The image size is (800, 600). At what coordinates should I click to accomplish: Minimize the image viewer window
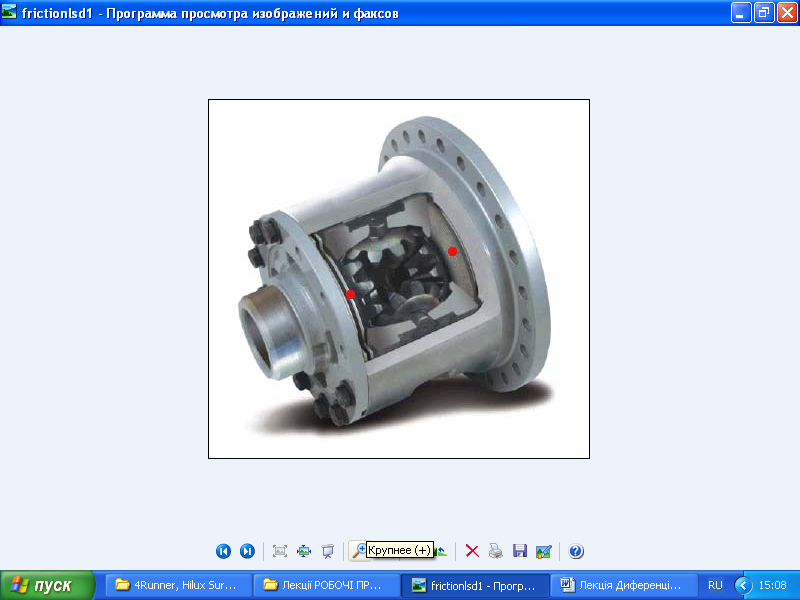tap(741, 13)
